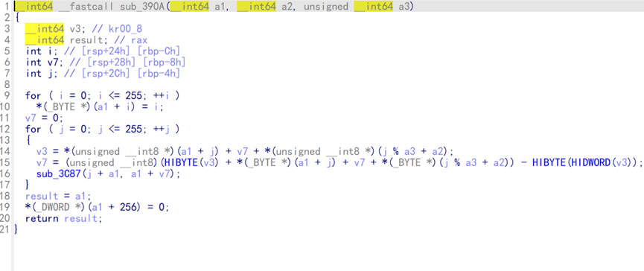Click the comment '[rsp+28h] [rbp-8h]'
Screen dimensions: 644x271
click(x=137, y=63)
